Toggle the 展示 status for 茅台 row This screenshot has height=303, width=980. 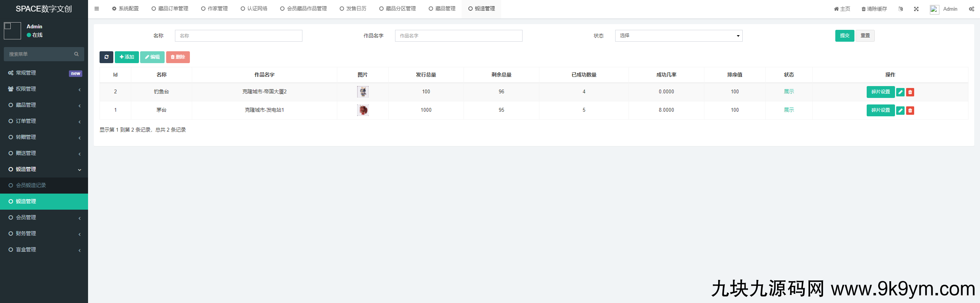(x=789, y=110)
